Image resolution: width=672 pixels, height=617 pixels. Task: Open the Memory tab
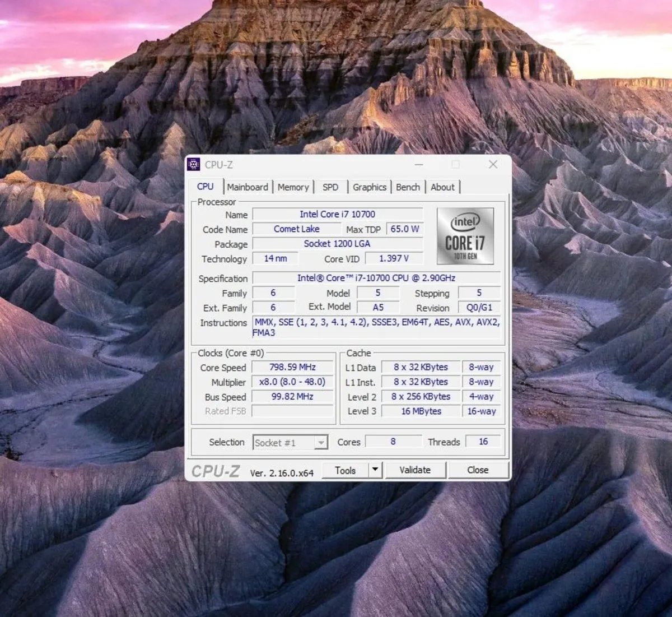(293, 187)
